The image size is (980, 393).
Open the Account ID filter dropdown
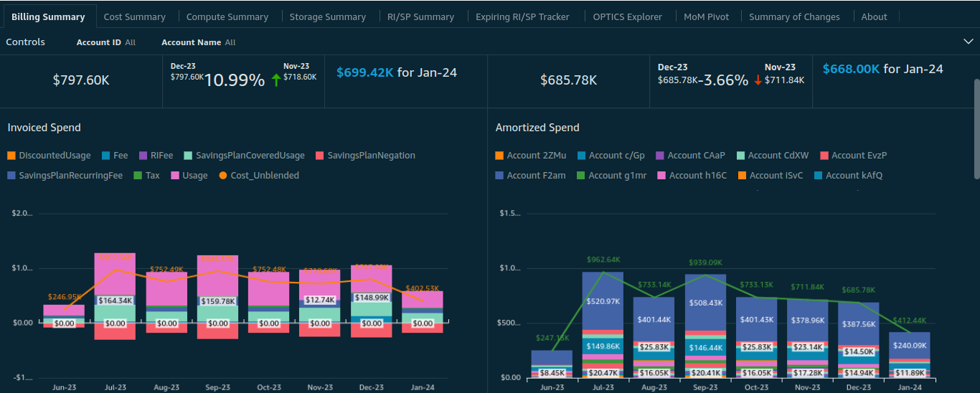coord(106,42)
